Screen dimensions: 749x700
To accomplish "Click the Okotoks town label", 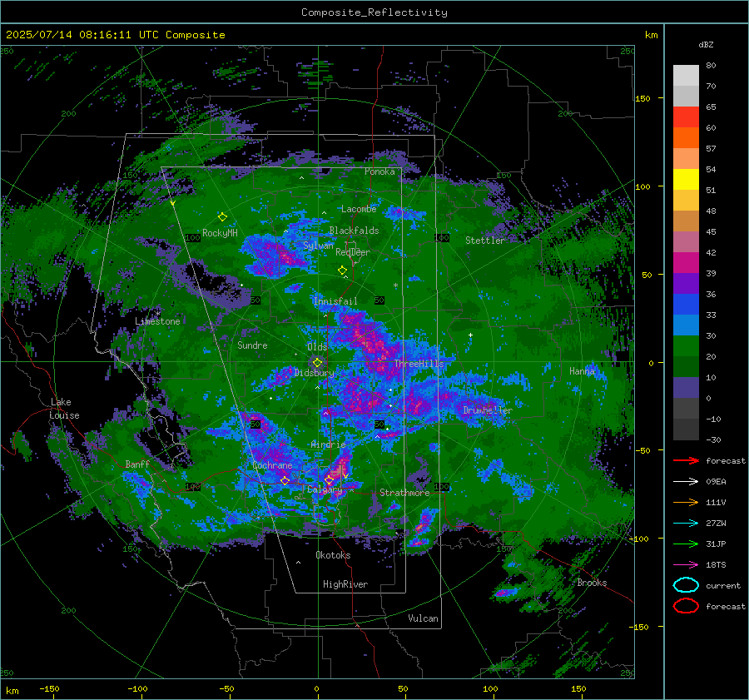I will (x=333, y=555).
